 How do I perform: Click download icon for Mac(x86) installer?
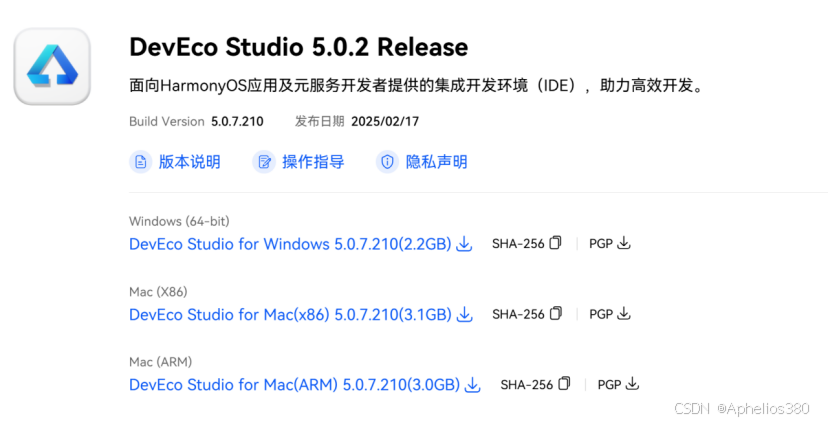[464, 314]
